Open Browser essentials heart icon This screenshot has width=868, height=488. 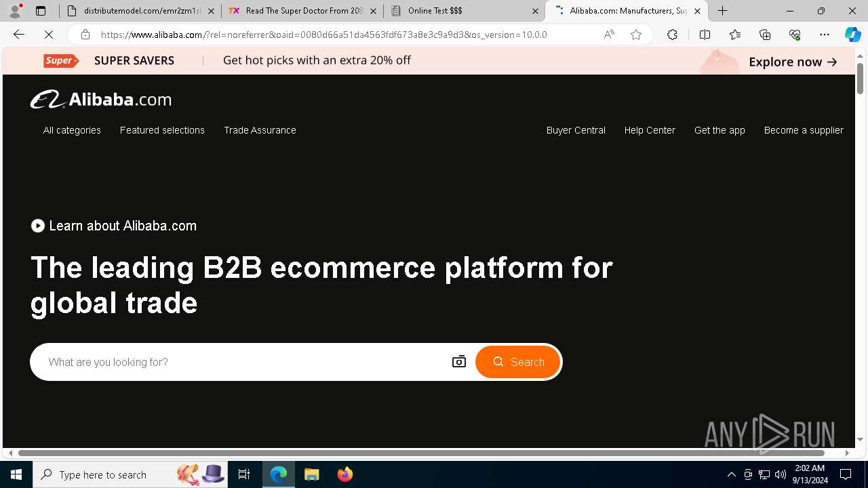point(795,35)
